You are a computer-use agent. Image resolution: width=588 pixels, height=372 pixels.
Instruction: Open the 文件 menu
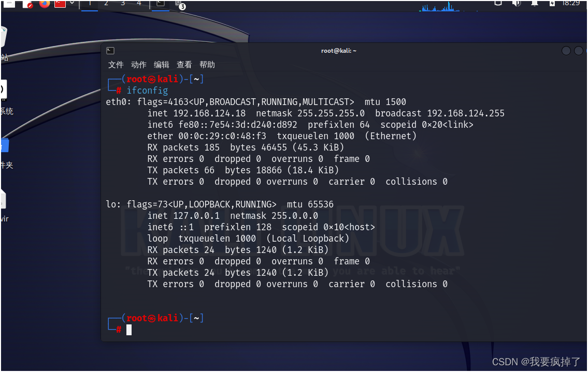click(x=116, y=65)
